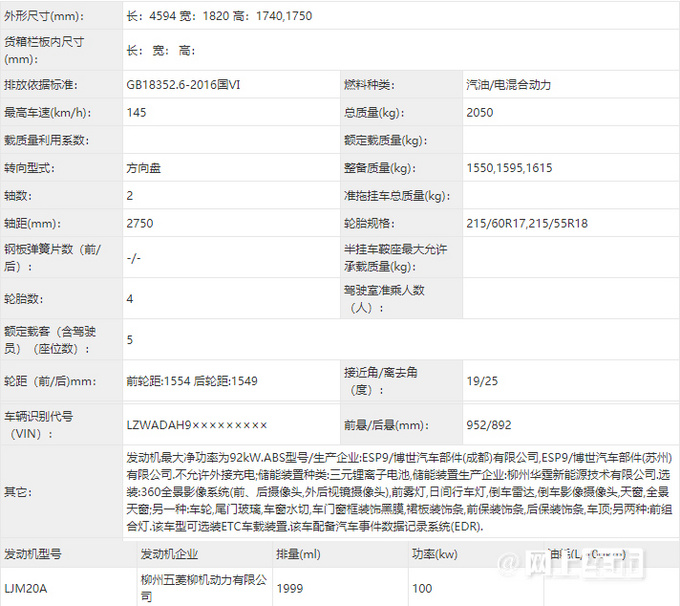680x606 pixels.
Task: Click the 半挂车鞍座最大允许承载质量 label
Action: (395, 258)
